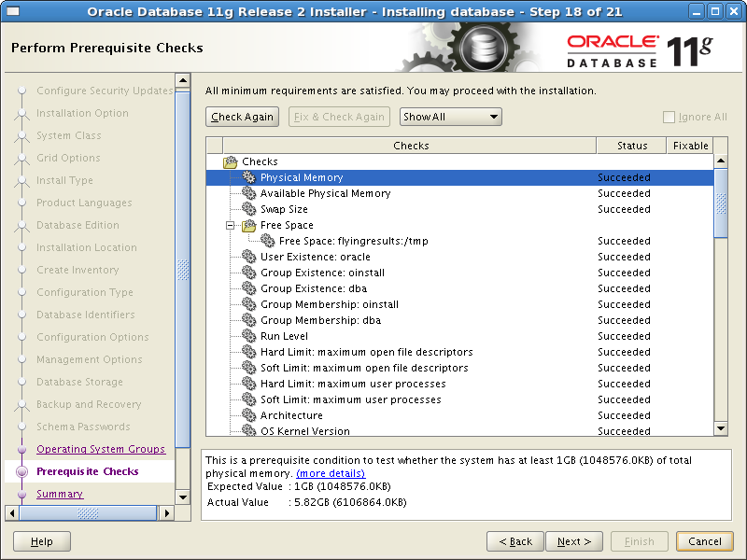Viewport: 747px width, 560px height.
Task: Click gear icon for Hard Limit: maximum open file descriptors
Action: 248,352
